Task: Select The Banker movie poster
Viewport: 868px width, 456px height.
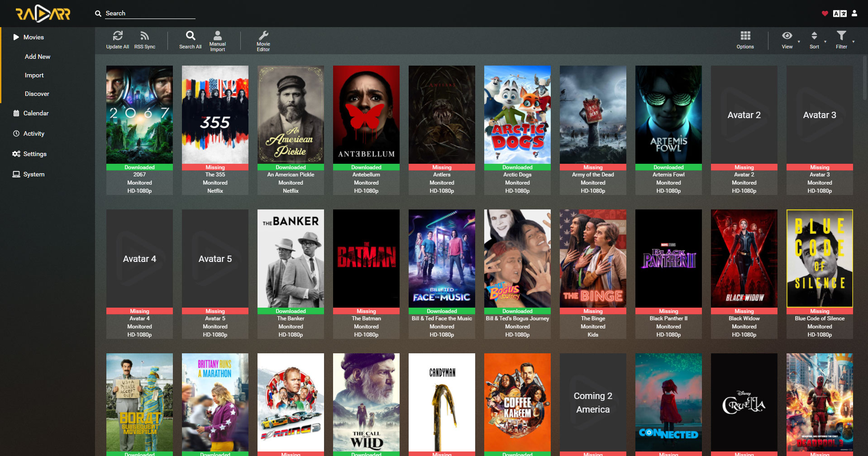Action: tap(291, 258)
